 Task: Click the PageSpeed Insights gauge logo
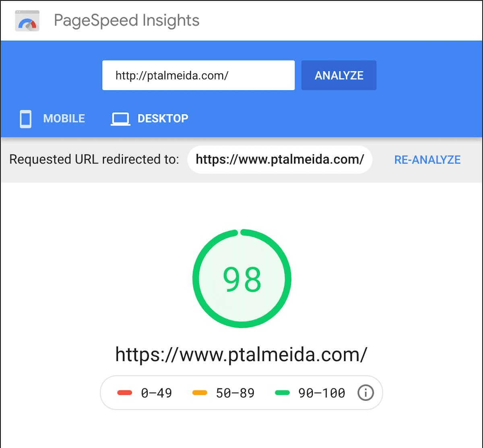pos(27,21)
